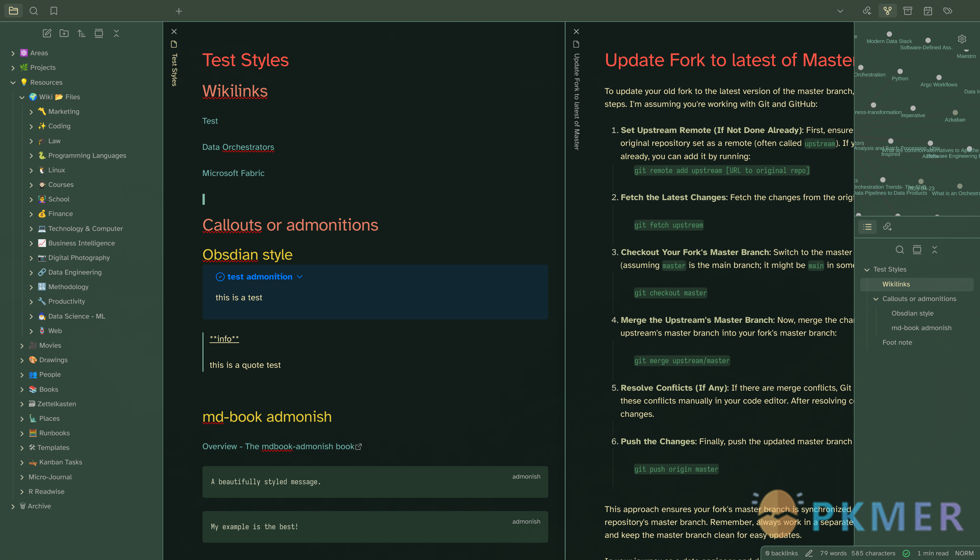Expand the Areas folder
Viewport: 980px width, 560px height.
point(13,53)
